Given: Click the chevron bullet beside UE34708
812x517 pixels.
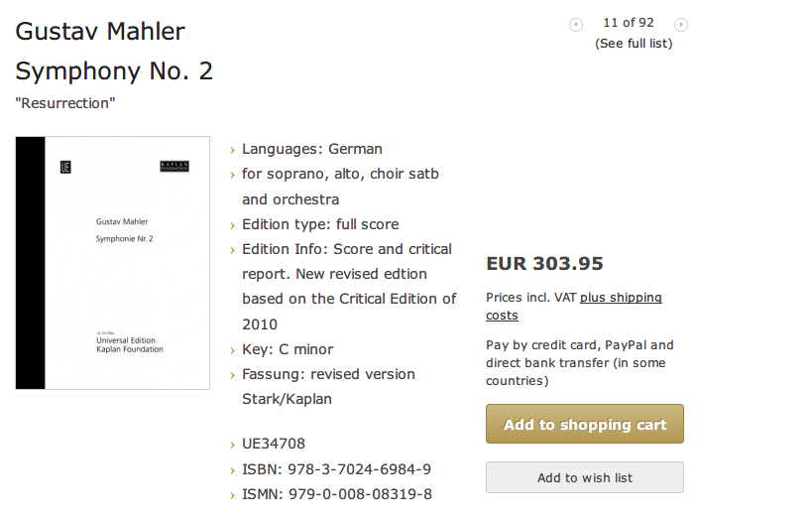Looking at the screenshot, I should point(233,445).
